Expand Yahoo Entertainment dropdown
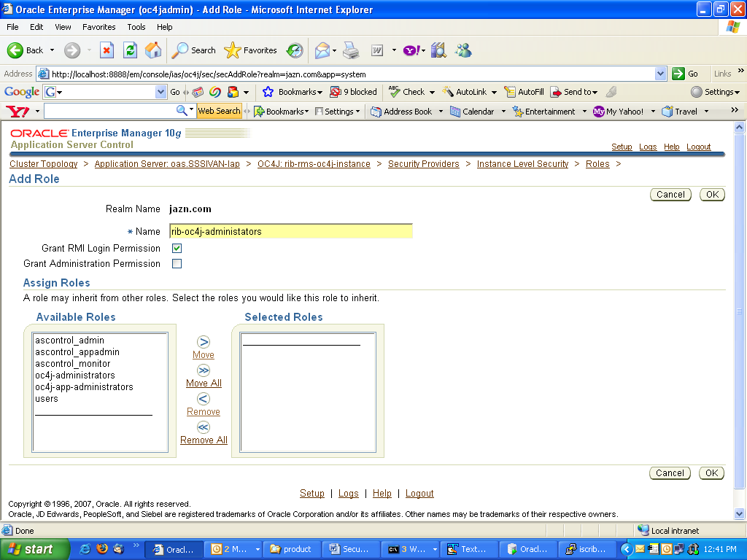 pos(584,112)
